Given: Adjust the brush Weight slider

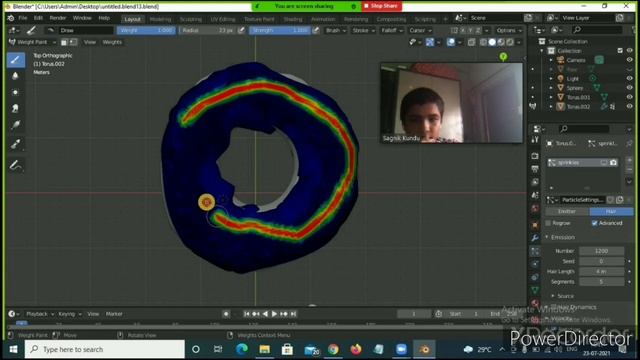Looking at the screenshot, I should click(x=146, y=31).
